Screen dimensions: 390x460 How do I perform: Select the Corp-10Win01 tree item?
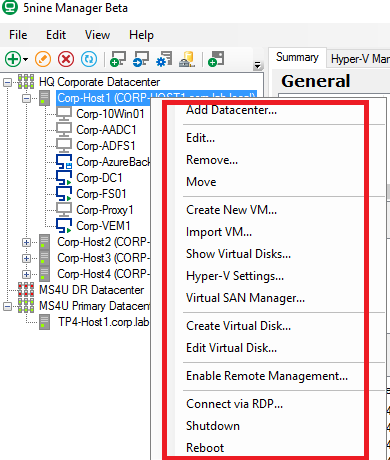110,114
